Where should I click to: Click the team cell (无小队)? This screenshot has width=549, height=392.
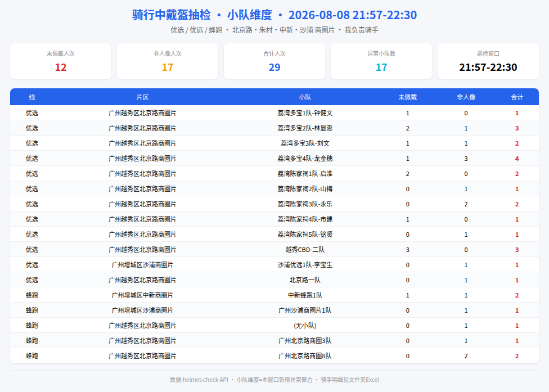(305, 326)
